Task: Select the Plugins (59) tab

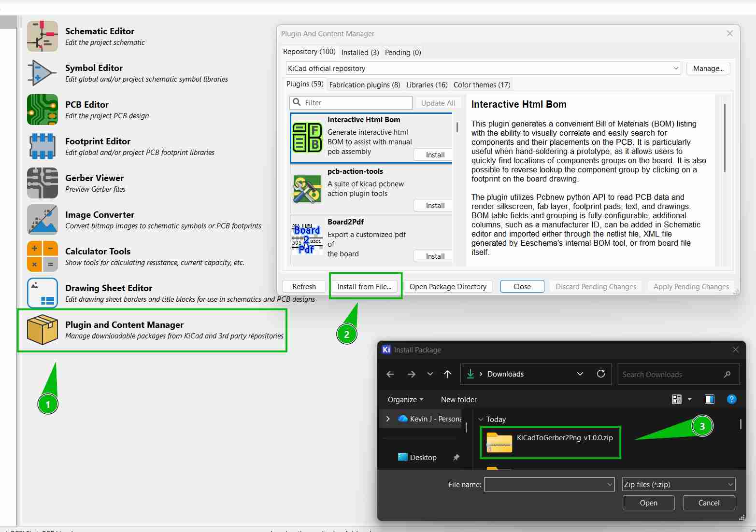Action: click(x=305, y=84)
